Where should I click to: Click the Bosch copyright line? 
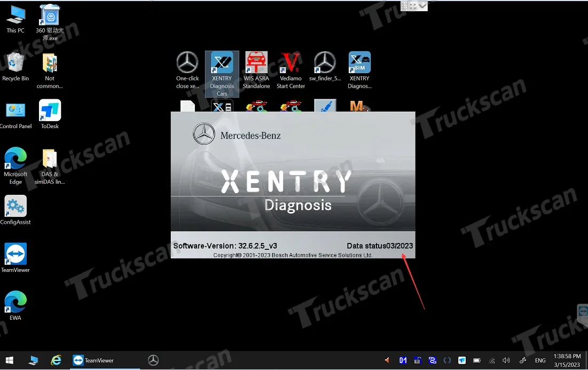coord(293,255)
